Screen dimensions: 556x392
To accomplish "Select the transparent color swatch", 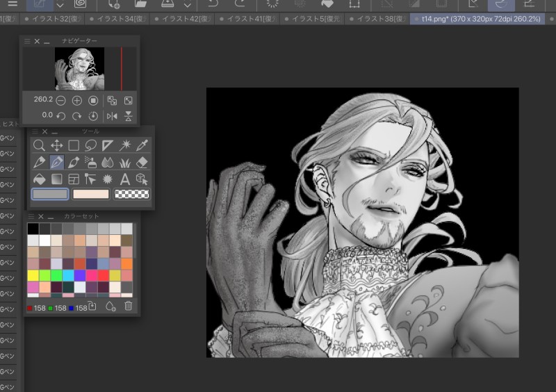I will point(132,195).
